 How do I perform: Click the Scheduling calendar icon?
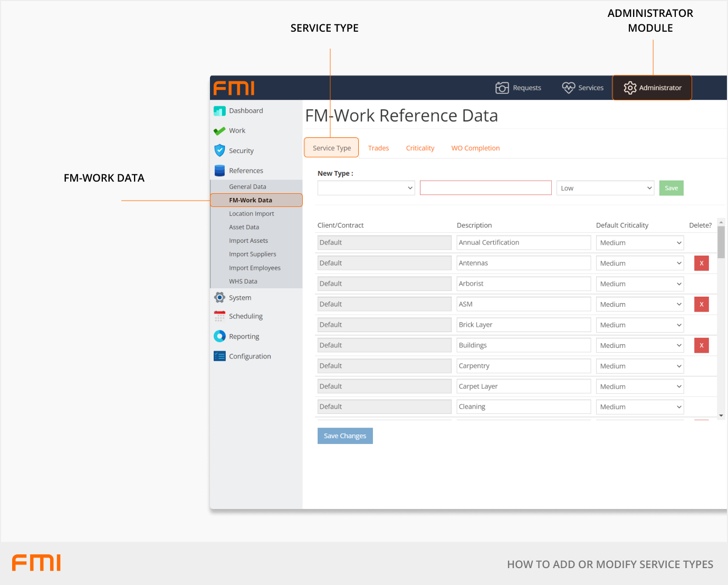pos(219,316)
